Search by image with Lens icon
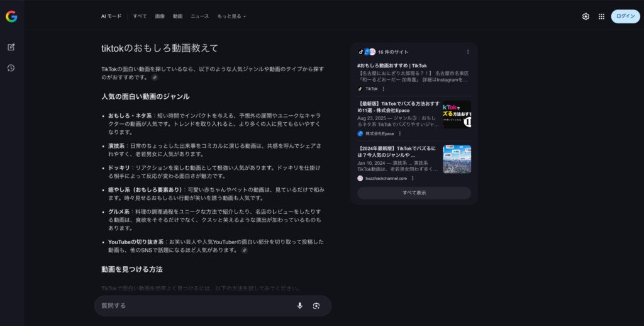 click(x=316, y=306)
